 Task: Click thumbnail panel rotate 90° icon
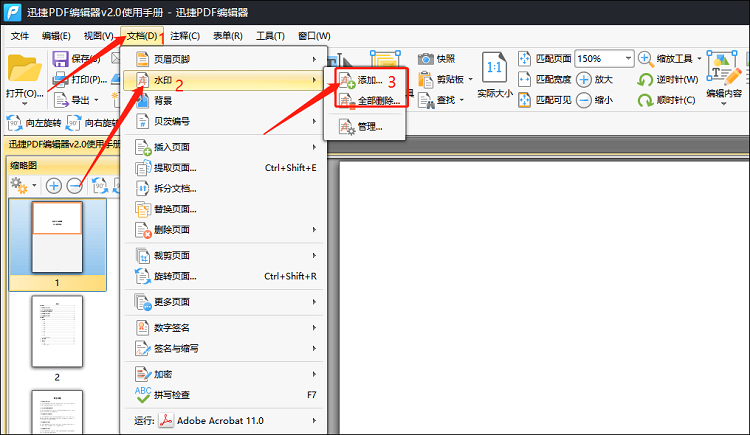pyautogui.click(x=100, y=186)
